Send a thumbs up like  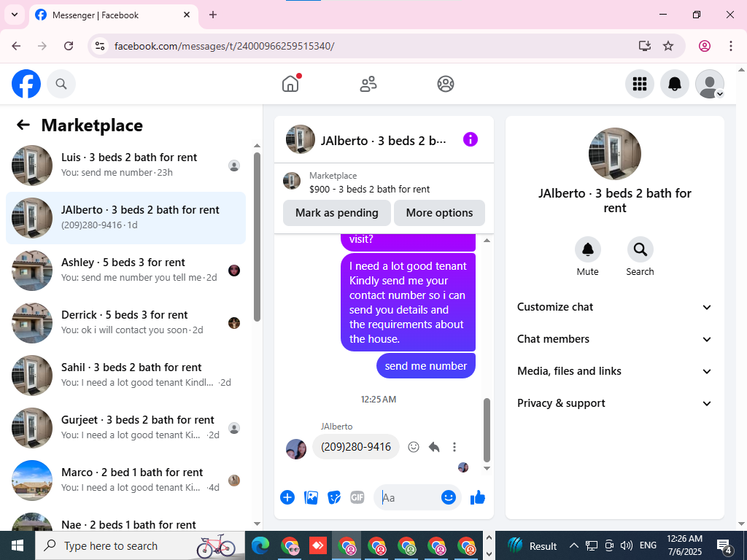[477, 497]
